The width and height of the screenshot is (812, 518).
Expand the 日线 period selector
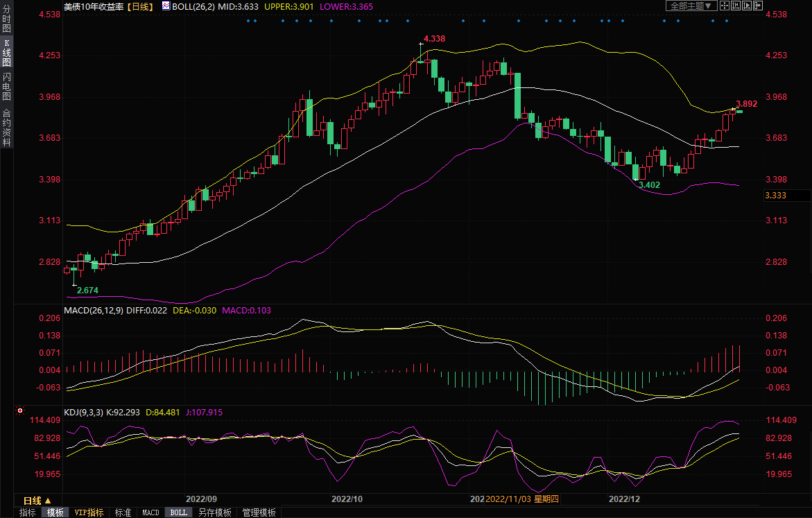37,500
